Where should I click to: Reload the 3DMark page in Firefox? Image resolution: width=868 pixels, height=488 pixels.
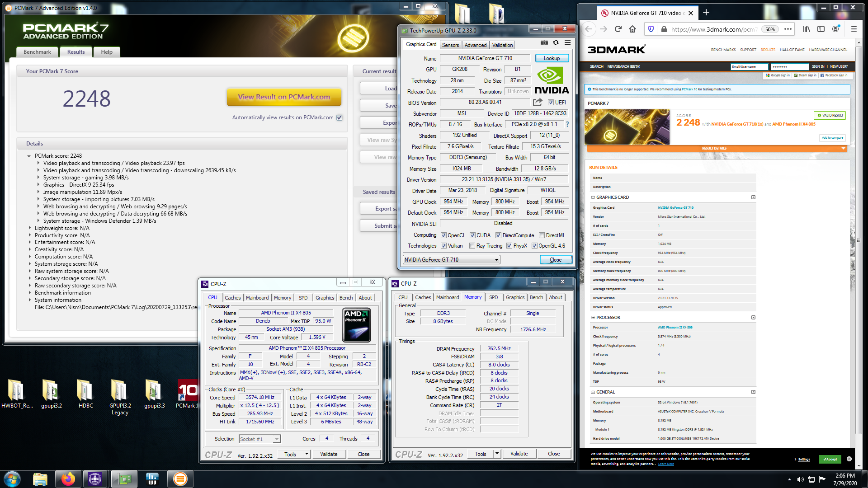tap(618, 29)
